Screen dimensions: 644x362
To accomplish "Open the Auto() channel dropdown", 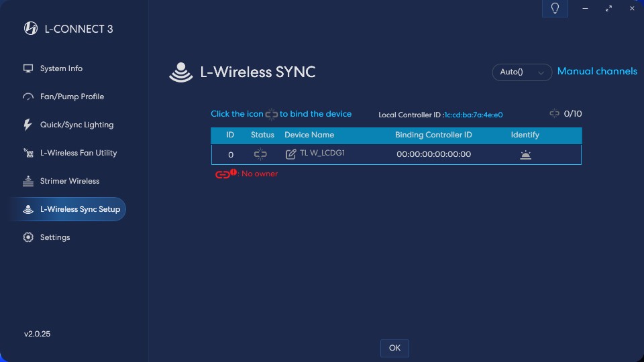I will (x=521, y=72).
